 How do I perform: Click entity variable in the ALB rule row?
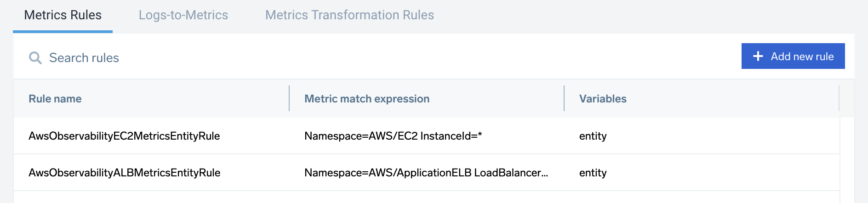click(593, 173)
